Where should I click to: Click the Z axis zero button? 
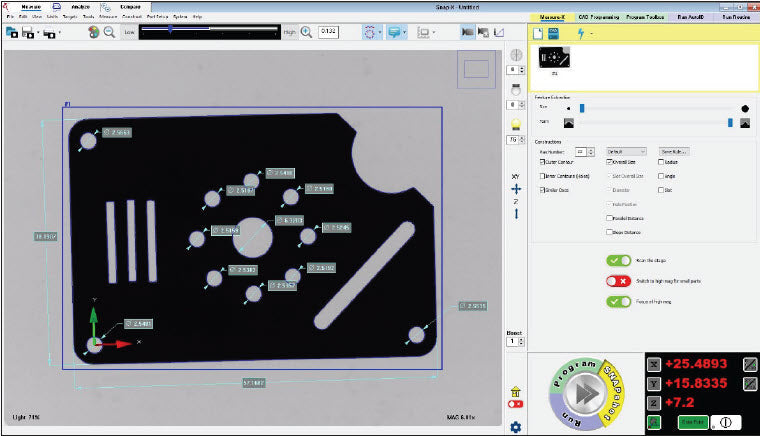click(x=654, y=403)
